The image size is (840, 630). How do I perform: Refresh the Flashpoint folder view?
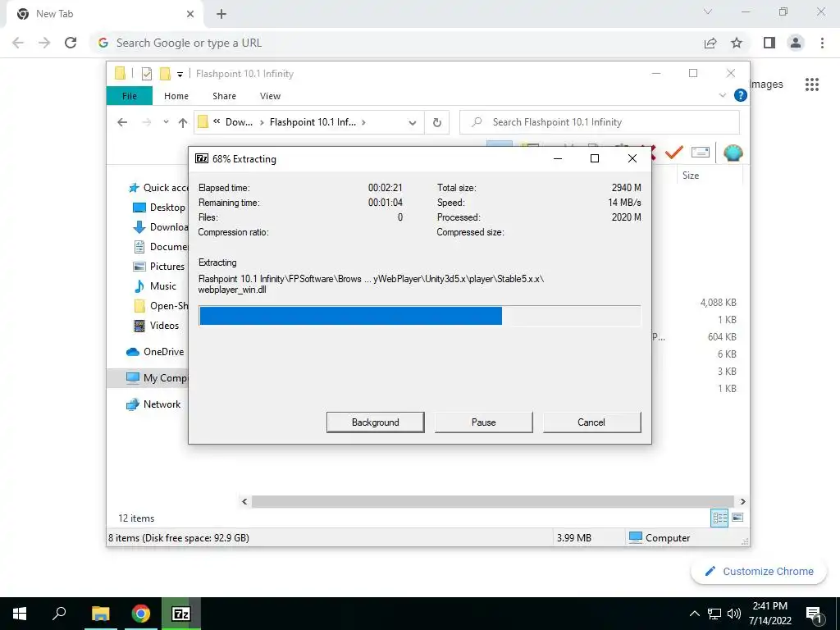pos(437,123)
